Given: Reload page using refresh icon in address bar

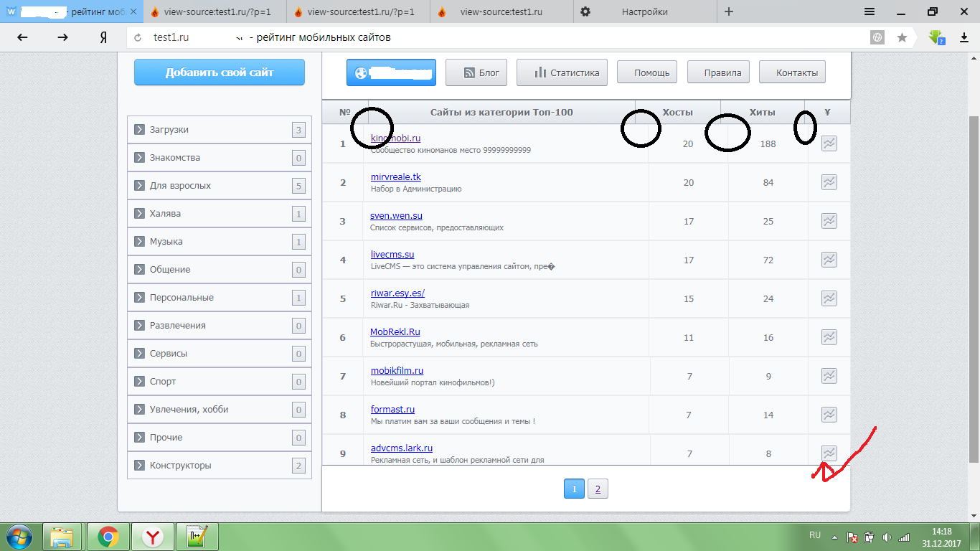Looking at the screenshot, I should click(138, 38).
